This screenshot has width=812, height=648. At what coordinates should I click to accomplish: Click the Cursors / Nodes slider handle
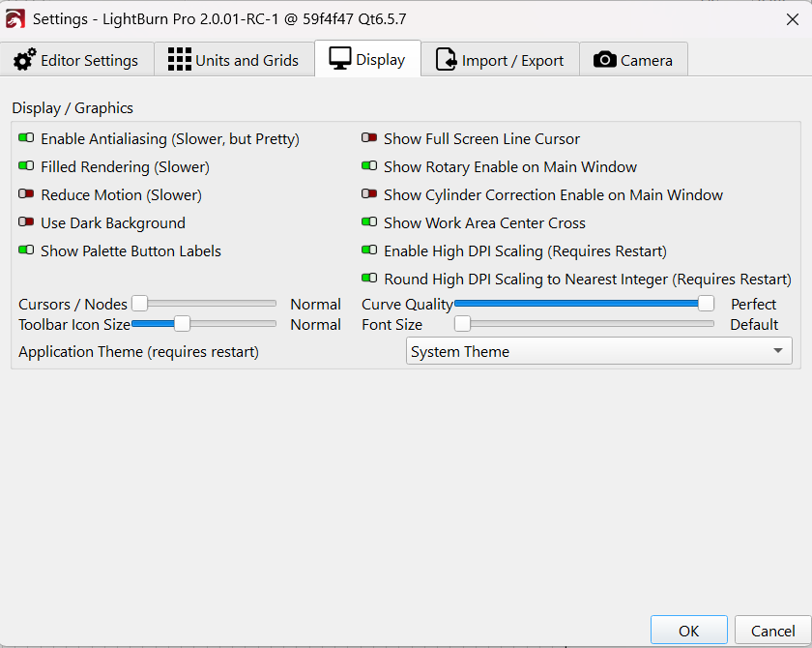point(140,303)
